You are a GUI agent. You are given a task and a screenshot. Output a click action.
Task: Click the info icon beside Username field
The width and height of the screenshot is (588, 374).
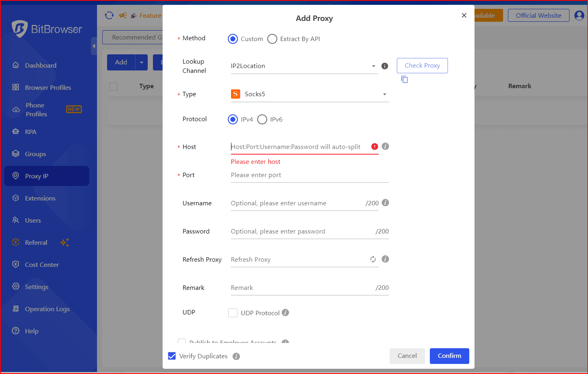pyautogui.click(x=385, y=203)
